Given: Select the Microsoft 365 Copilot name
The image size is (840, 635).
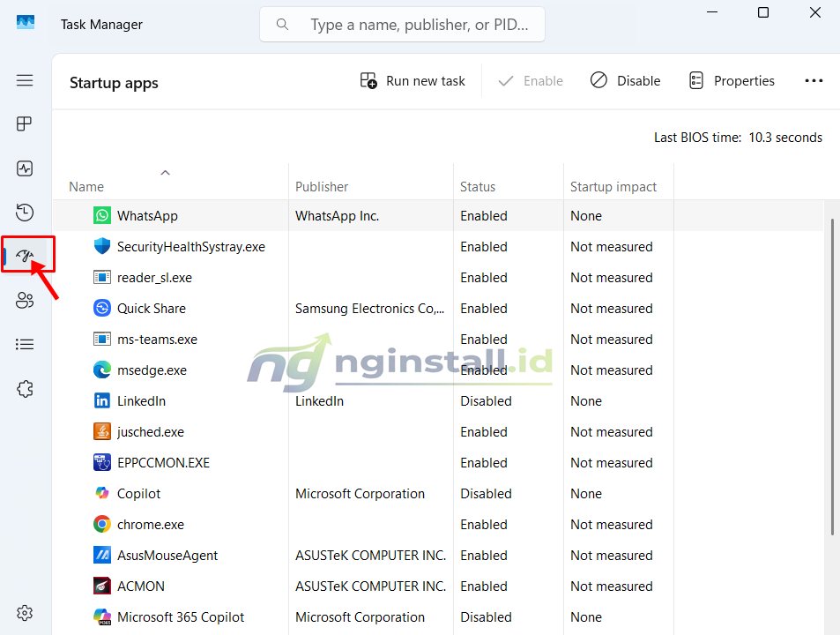Looking at the screenshot, I should (181, 617).
